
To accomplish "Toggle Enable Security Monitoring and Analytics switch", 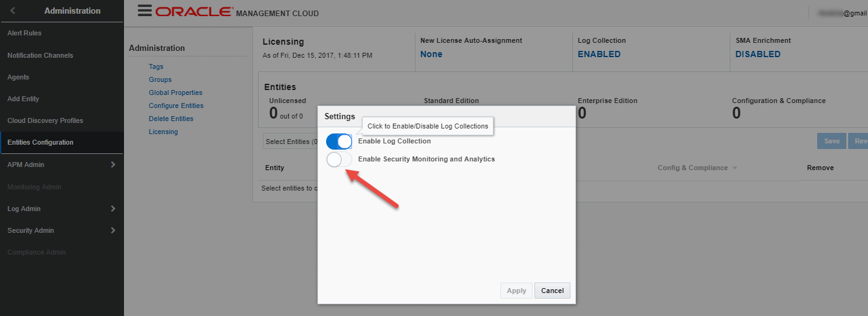I will click(339, 160).
